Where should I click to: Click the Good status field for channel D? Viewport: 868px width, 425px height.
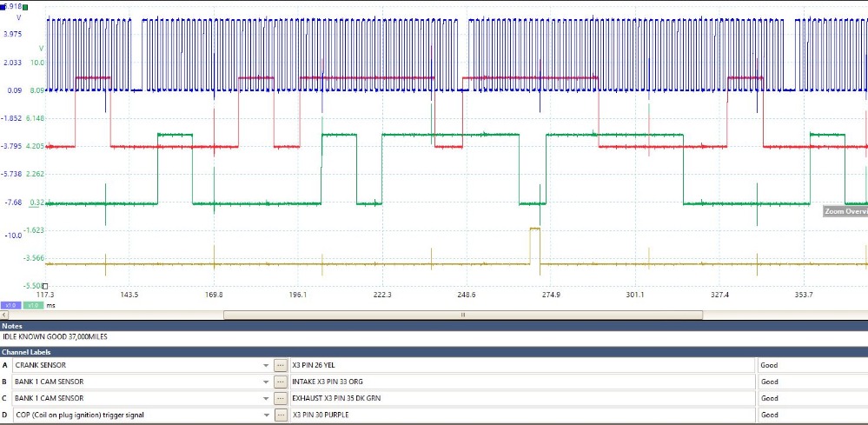tap(808, 415)
